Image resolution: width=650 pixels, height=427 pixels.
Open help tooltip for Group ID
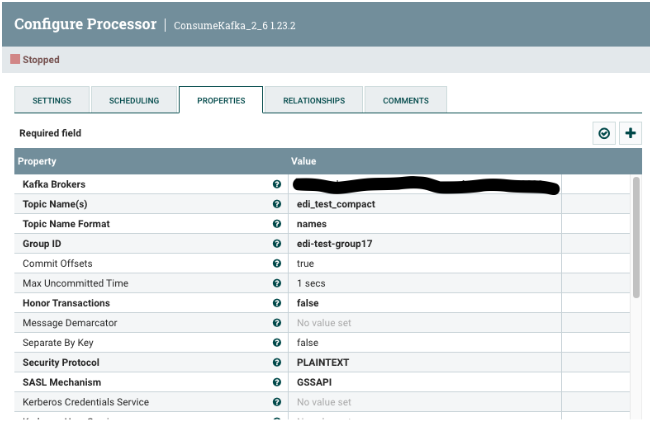(277, 243)
